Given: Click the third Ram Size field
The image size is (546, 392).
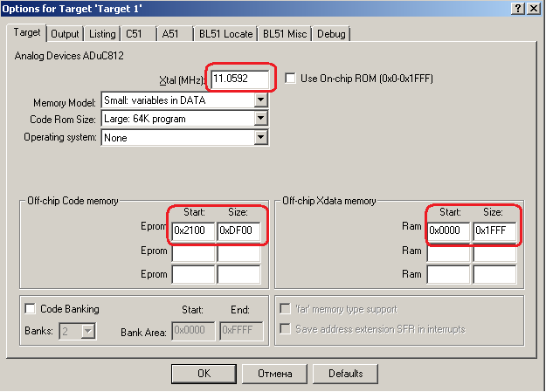Looking at the screenshot, I should pos(494,274).
